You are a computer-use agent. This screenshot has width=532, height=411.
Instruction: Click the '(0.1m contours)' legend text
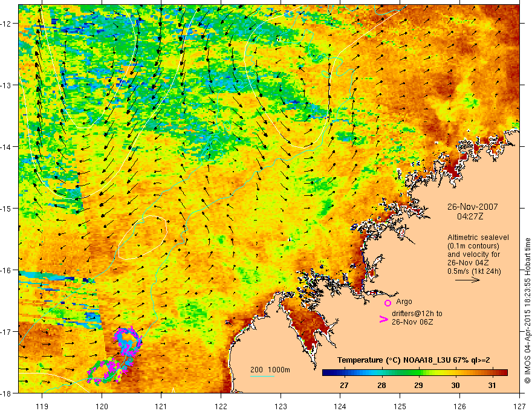pyautogui.click(x=473, y=246)
